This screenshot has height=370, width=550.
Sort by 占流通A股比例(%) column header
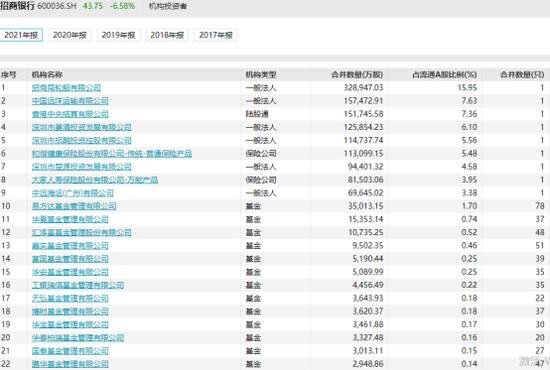pyautogui.click(x=444, y=75)
